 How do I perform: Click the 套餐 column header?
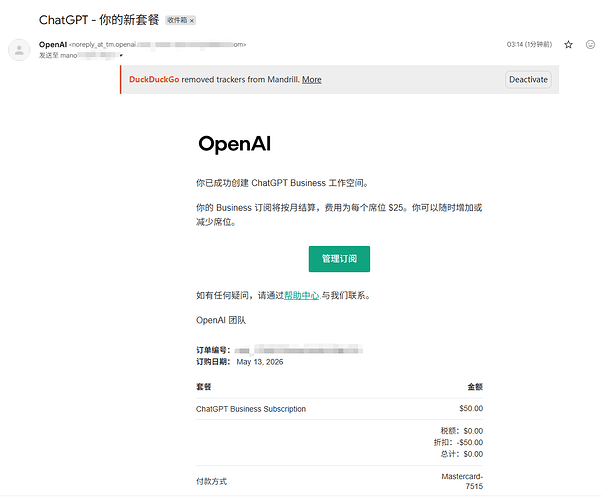[x=204, y=387]
